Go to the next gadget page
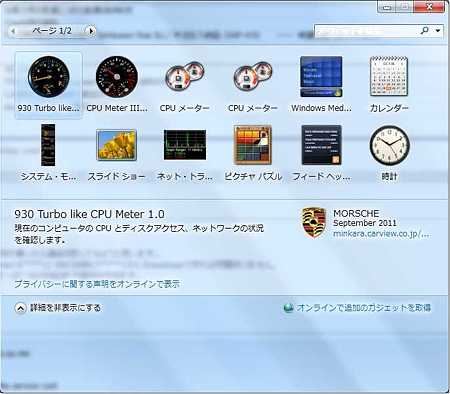This screenshot has width=450, height=394. click(91, 31)
